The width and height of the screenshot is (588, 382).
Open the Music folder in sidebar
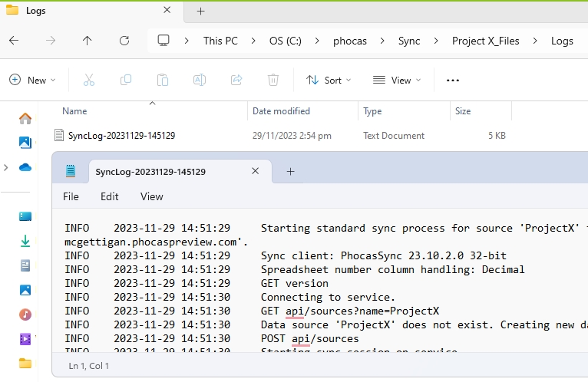click(x=25, y=314)
